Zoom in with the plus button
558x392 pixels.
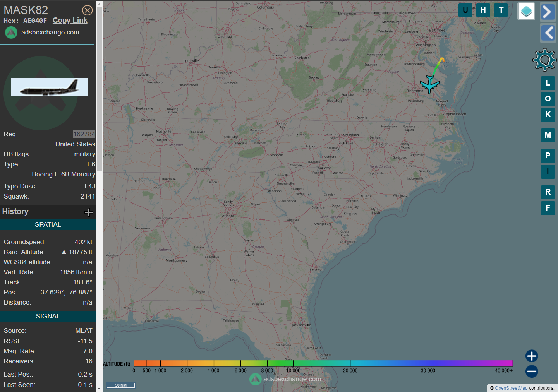tap(532, 356)
